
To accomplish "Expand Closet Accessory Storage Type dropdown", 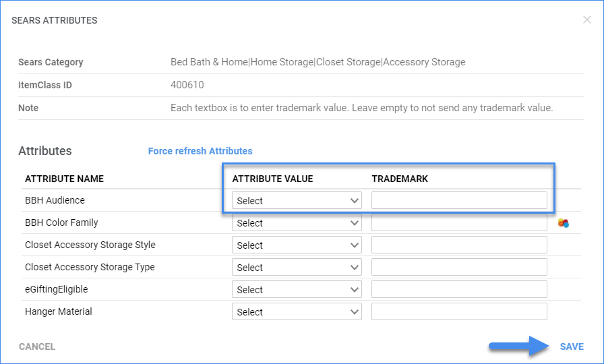I will pos(297,268).
